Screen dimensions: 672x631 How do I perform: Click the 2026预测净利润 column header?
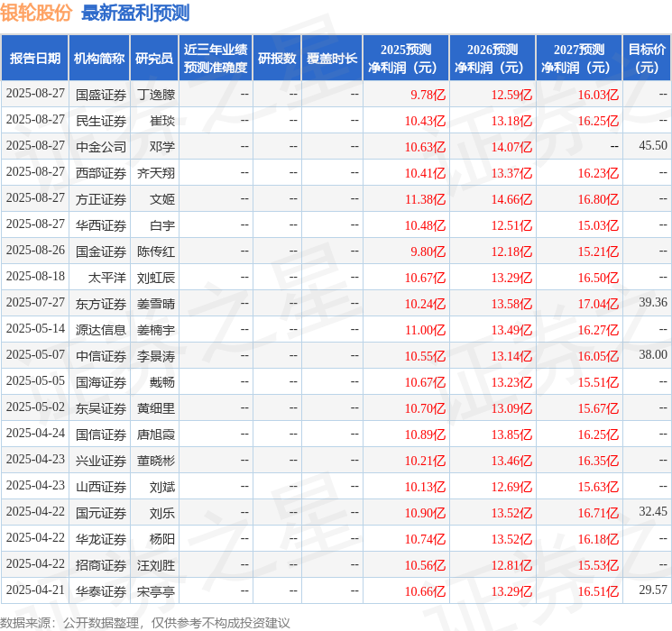[492, 59]
